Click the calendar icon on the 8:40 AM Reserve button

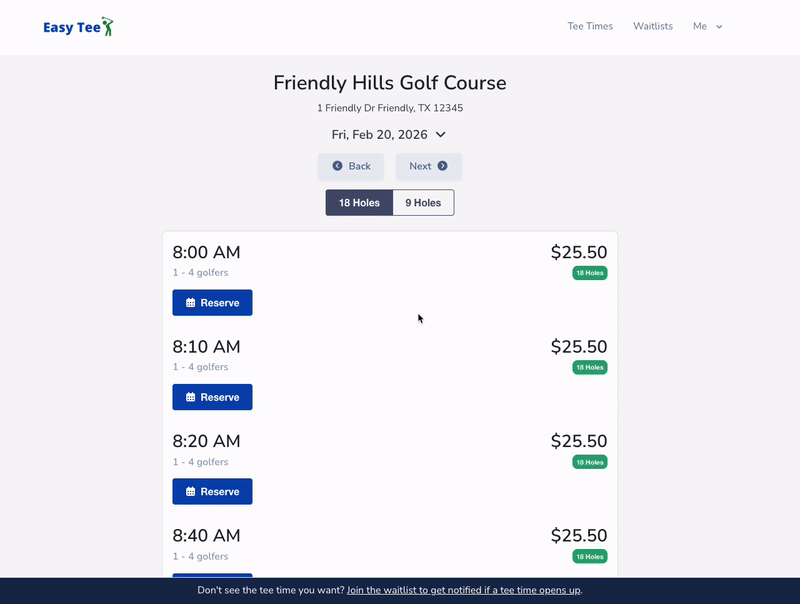[x=189, y=578]
